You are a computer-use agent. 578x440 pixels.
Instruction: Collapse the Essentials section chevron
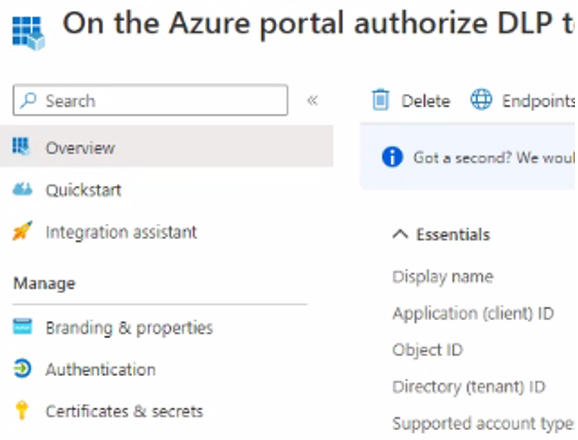[400, 234]
